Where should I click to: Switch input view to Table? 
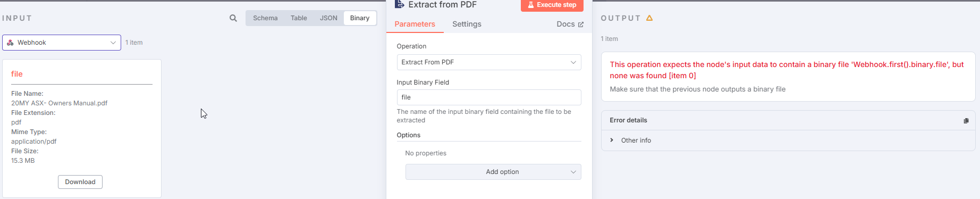point(299,18)
